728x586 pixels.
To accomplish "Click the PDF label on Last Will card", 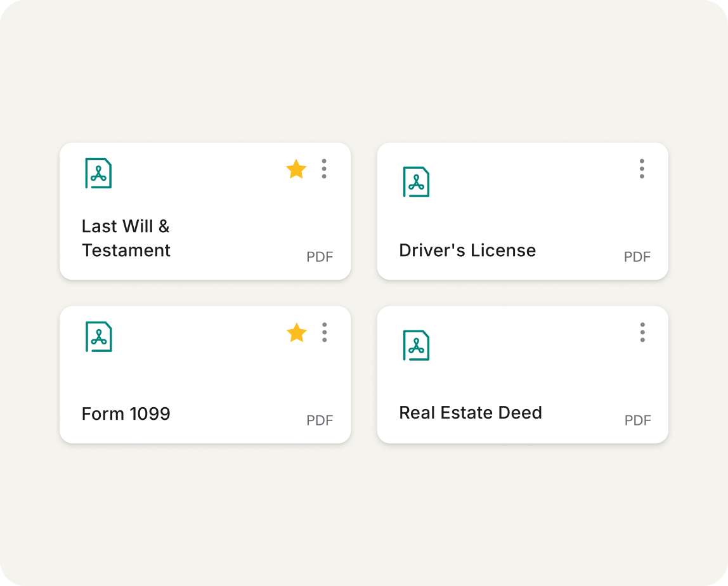I will coord(320,257).
